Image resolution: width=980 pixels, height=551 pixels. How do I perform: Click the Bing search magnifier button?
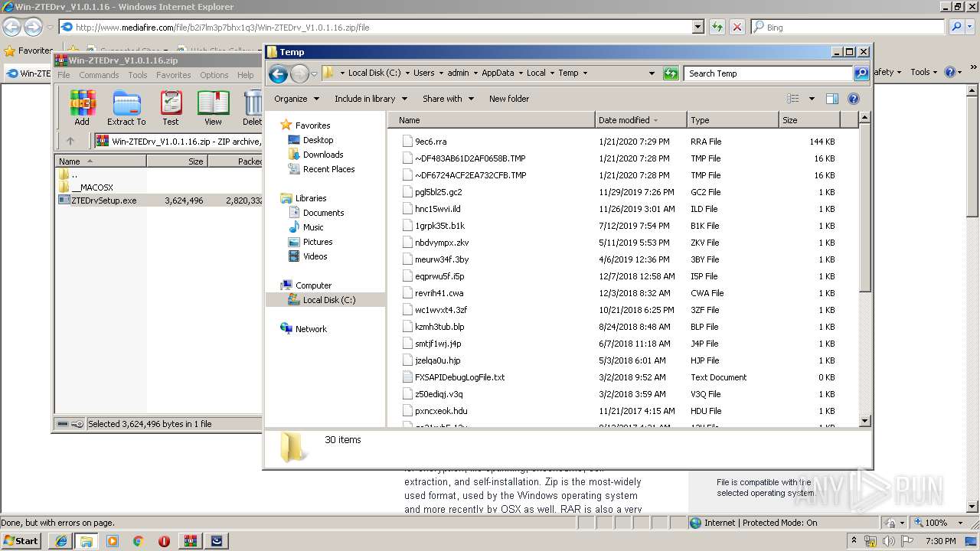(957, 27)
